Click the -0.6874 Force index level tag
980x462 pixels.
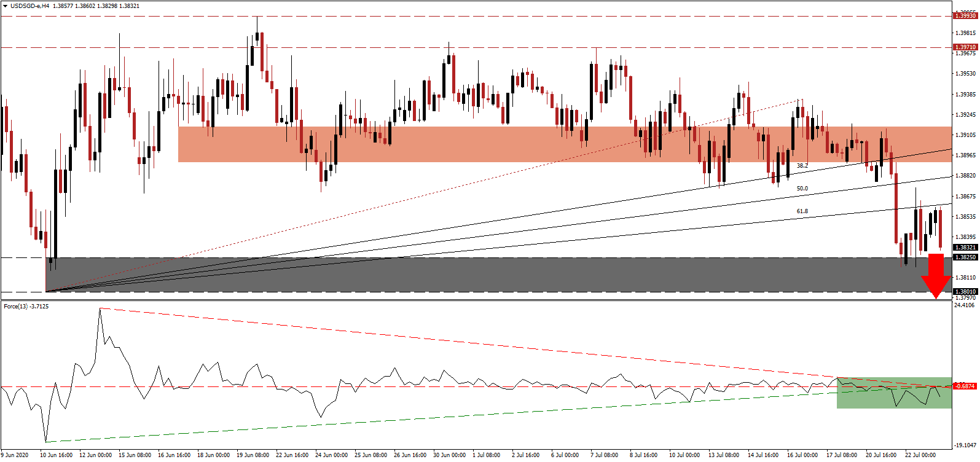click(965, 386)
